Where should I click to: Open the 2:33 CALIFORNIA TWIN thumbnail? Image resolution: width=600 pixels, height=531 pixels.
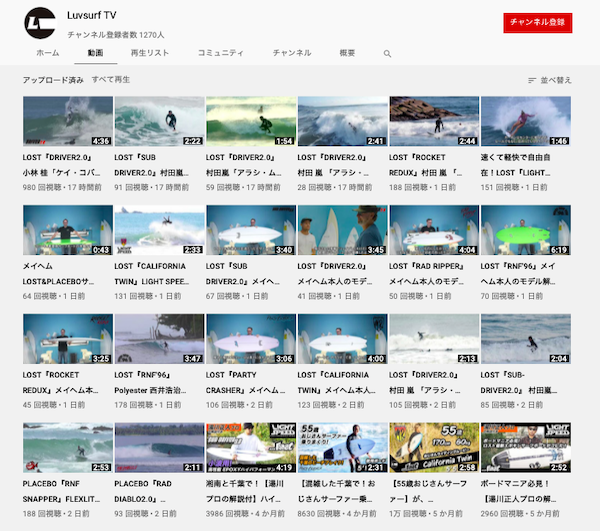159,230
